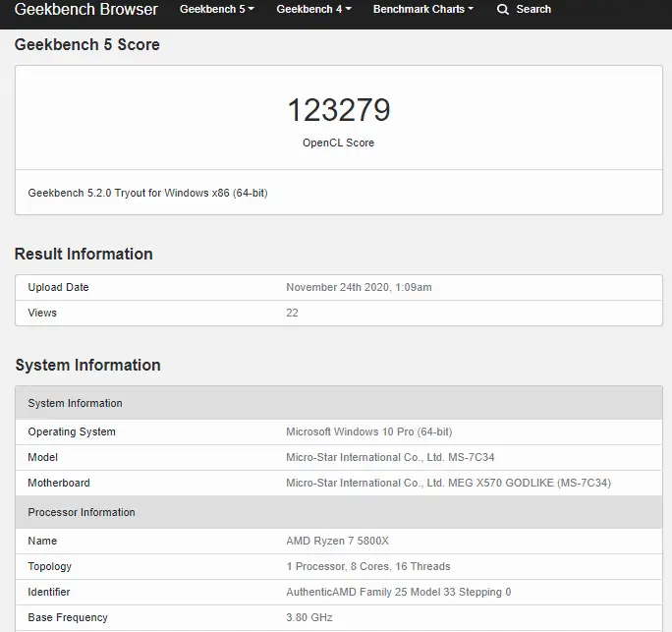Click the System Information grey table header
The height and width of the screenshot is (632, 672).
(339, 403)
